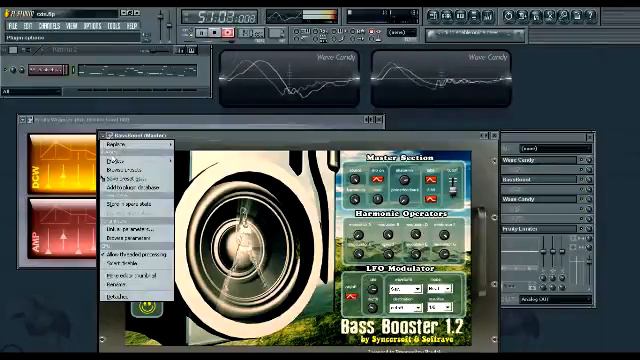
Task: Open the LFO waveform dropdown showing Sine
Action: coord(405,289)
